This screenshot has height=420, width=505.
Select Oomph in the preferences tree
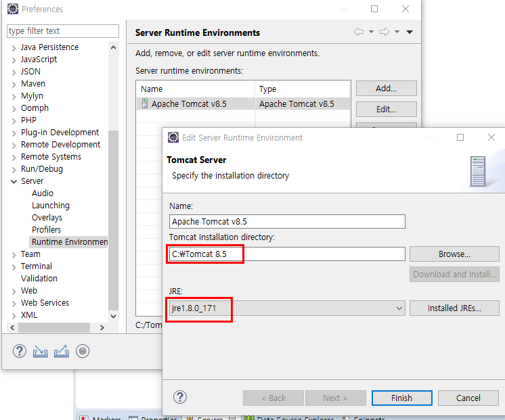[x=35, y=108]
